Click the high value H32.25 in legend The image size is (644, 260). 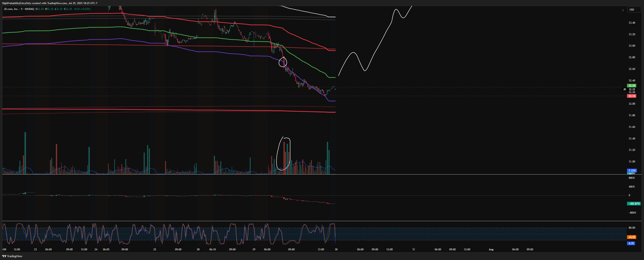pos(49,9)
